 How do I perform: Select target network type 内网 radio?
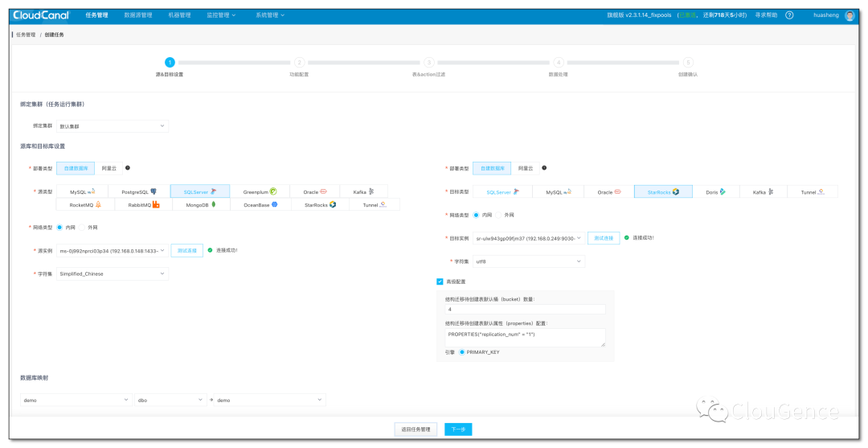[x=476, y=215]
